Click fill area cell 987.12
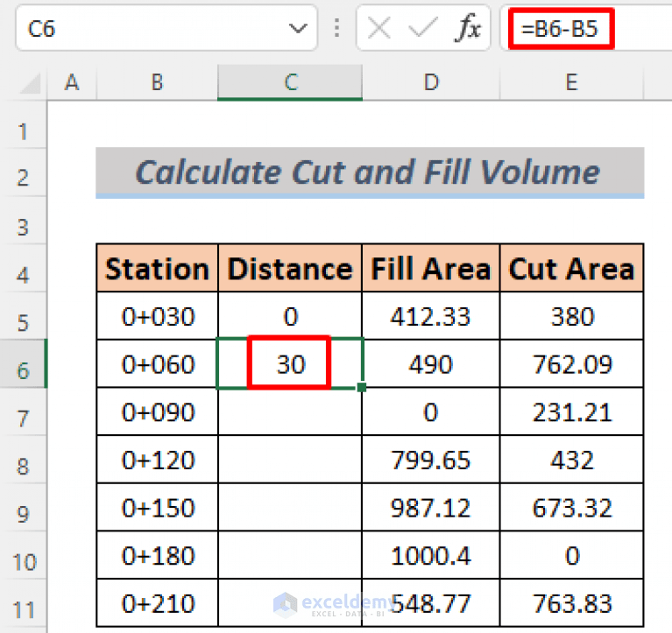Screen dimensions: 672x633 click(431, 508)
